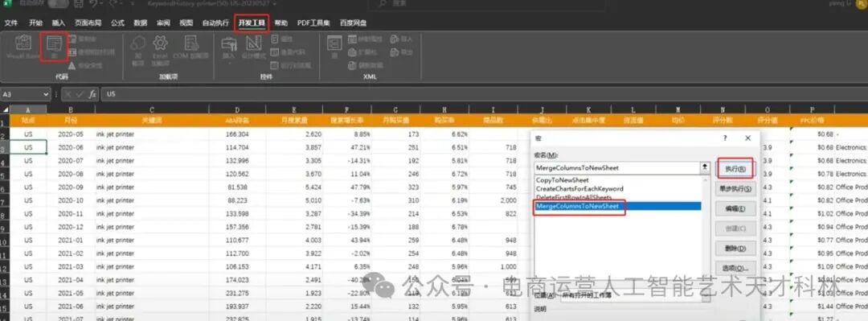The width and height of the screenshot is (868, 321).
Task: Click the Undo arrow in title bar
Action: click(93, 4)
